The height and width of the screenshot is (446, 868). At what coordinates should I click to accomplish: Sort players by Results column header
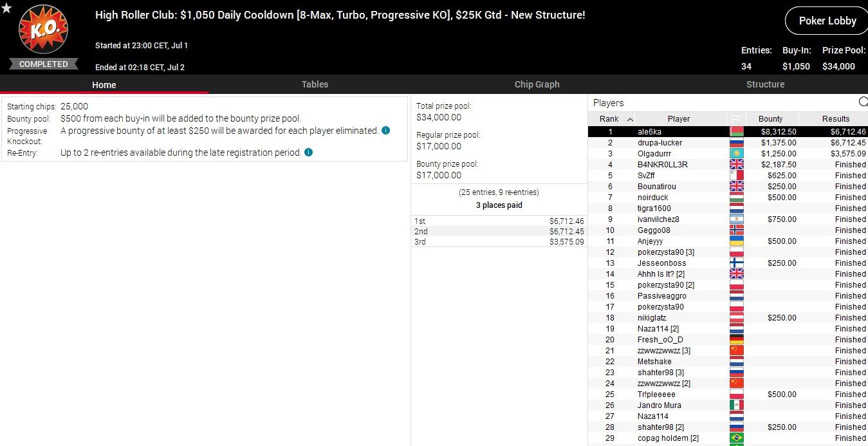pyautogui.click(x=835, y=119)
